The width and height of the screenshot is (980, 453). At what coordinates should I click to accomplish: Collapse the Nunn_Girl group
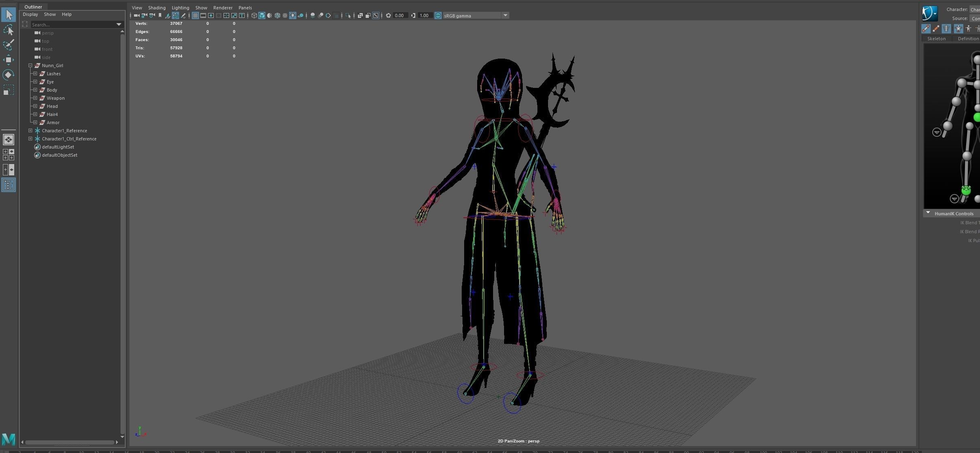pos(30,66)
